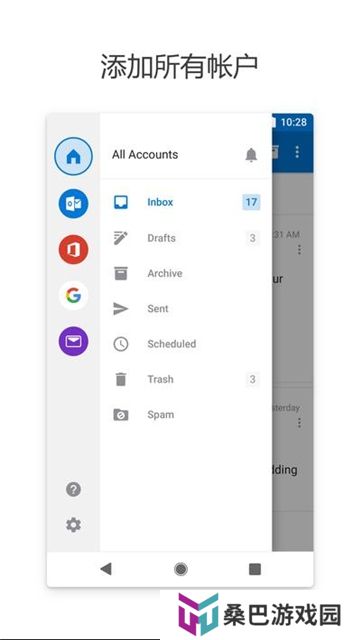The image size is (360, 640).
Task: Click the Scheduled clock icon
Action: tap(120, 344)
